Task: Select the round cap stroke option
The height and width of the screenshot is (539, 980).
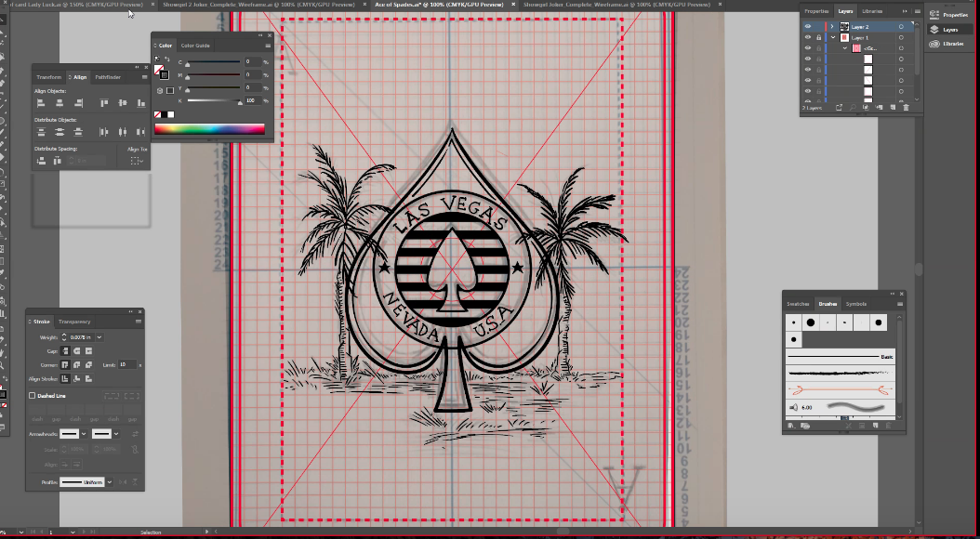Action: [77, 351]
